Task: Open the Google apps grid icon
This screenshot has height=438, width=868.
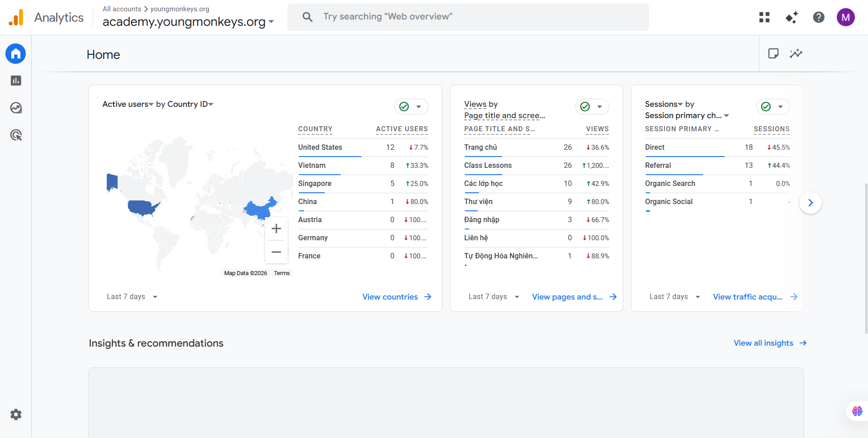Action: (764, 17)
